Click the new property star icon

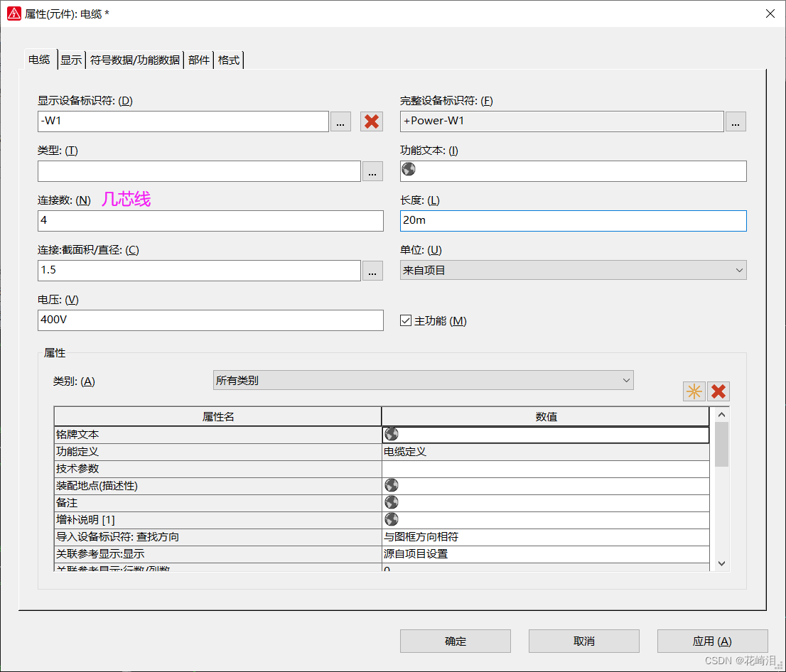point(694,391)
